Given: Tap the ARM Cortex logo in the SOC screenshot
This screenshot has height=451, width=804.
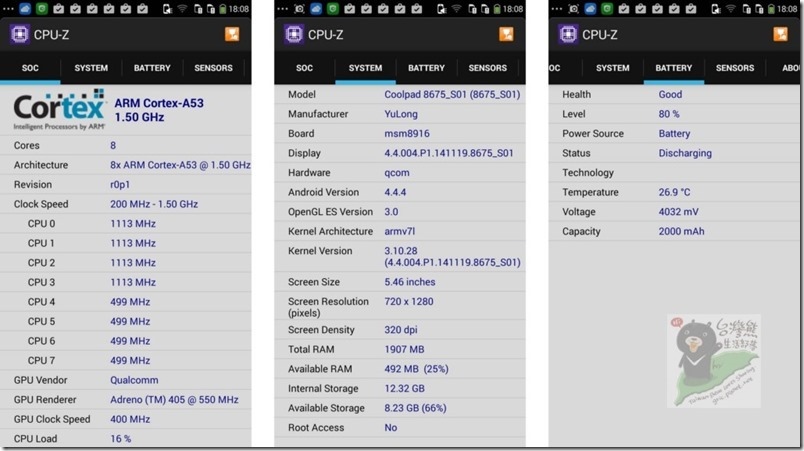Looking at the screenshot, I should tap(59, 110).
